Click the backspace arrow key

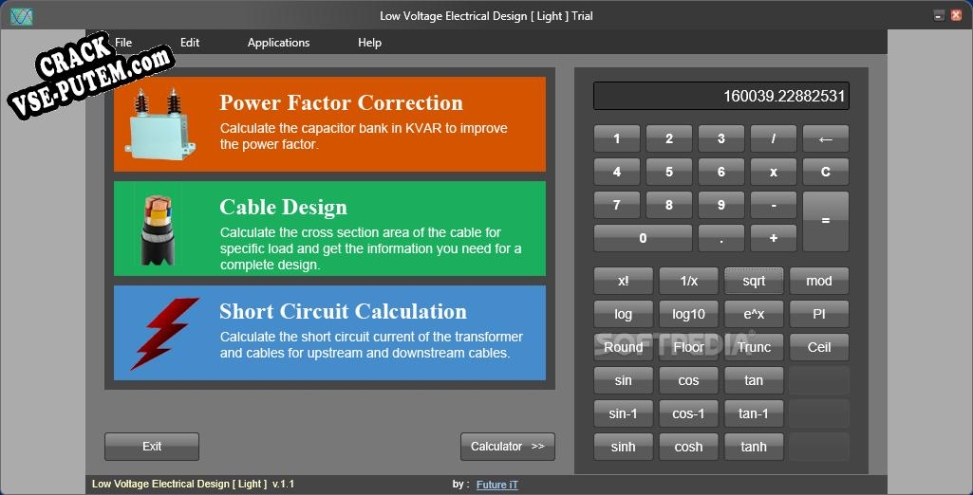[825, 138]
